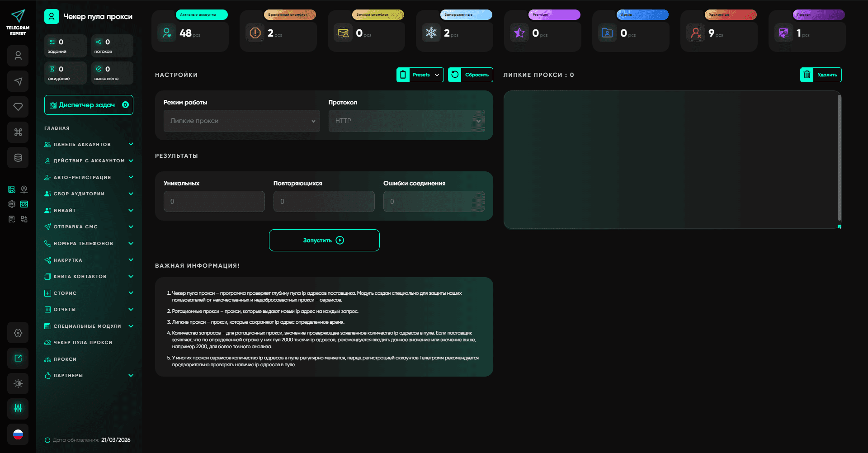Open the Протокол HTTP dropdown
This screenshot has width=868, height=453.
click(406, 121)
